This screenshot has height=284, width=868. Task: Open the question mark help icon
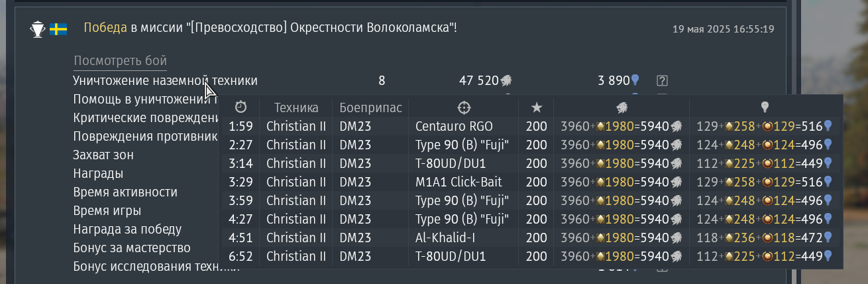pos(661,81)
